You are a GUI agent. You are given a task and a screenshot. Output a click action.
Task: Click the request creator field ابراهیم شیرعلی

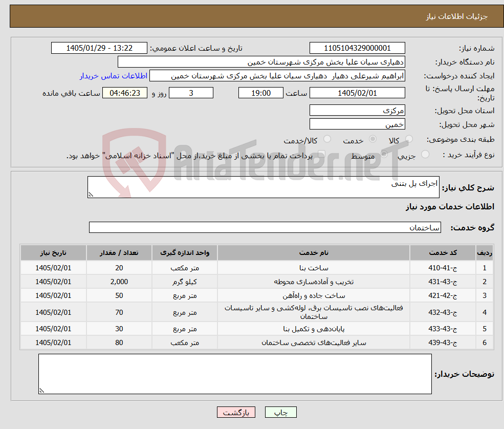[277, 76]
